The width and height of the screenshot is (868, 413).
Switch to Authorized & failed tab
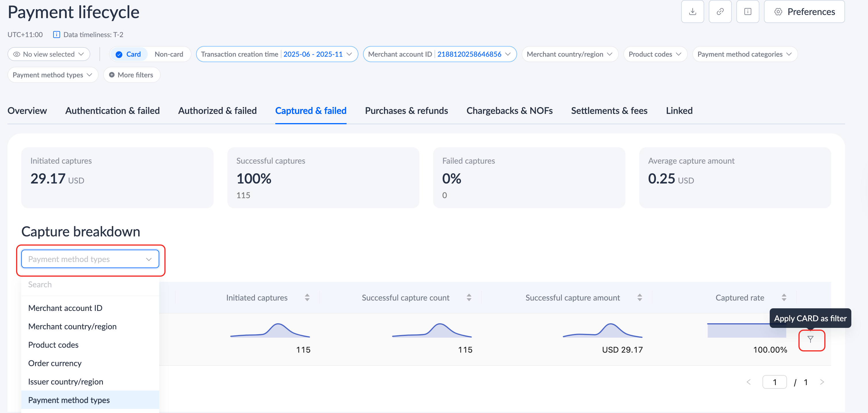pos(217,110)
